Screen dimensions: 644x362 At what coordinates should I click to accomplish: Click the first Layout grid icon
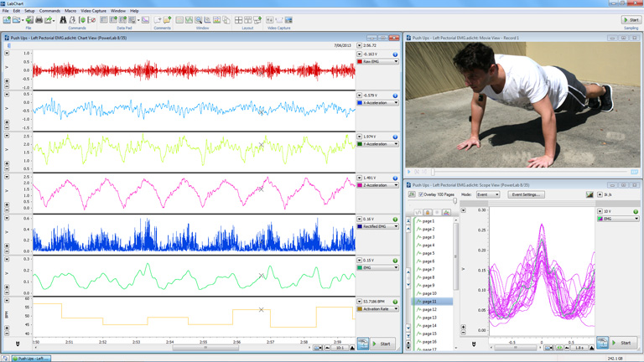238,20
